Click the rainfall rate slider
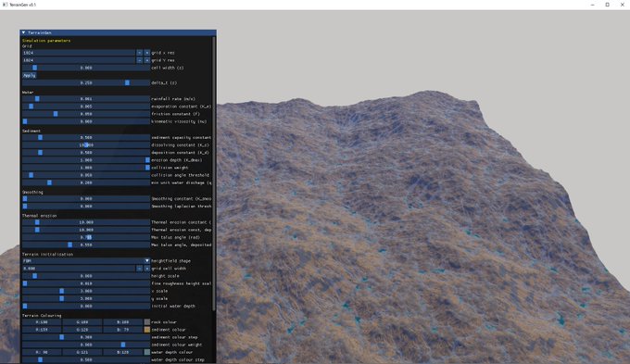 tap(86, 99)
